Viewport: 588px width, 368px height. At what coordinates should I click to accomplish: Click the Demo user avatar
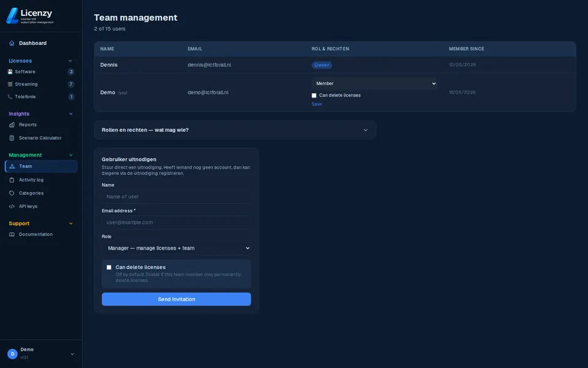click(x=12, y=354)
